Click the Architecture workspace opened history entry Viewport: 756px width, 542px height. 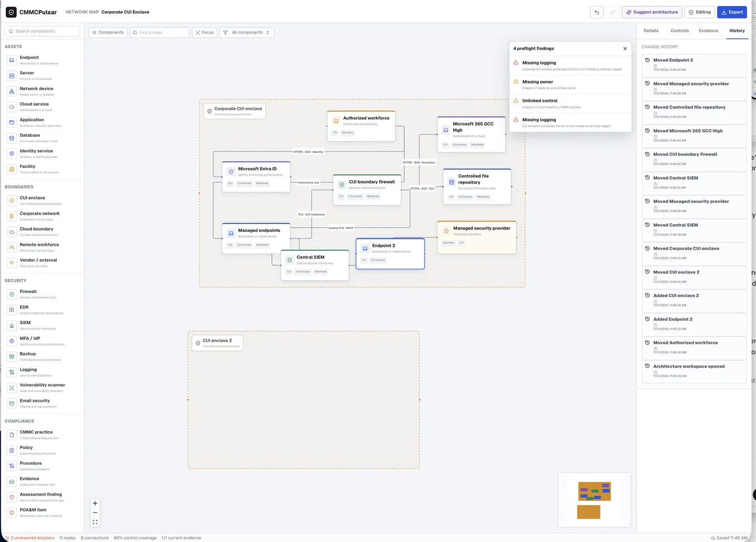[x=694, y=371]
